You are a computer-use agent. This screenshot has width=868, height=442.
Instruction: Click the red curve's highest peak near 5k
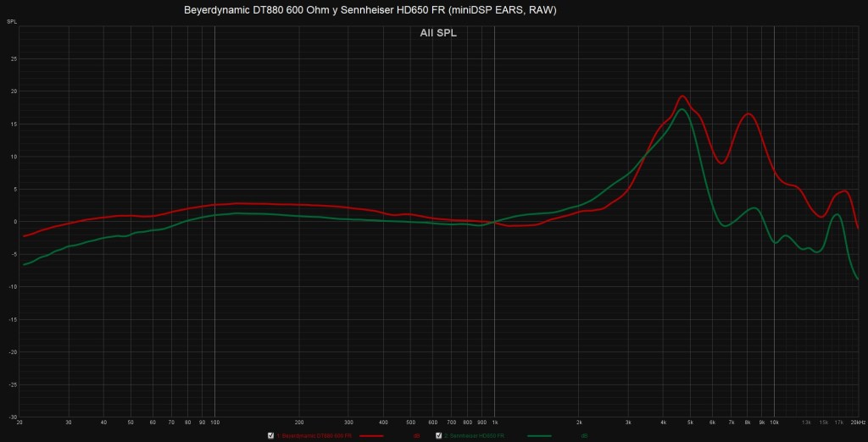(x=682, y=96)
